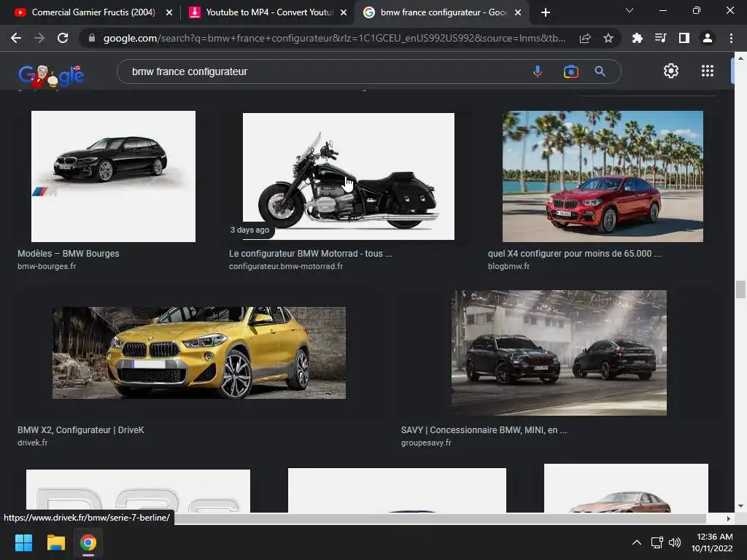The image size is (747, 560).
Task: Open Le configurateur BMW Motorrad link
Action: 311,253
